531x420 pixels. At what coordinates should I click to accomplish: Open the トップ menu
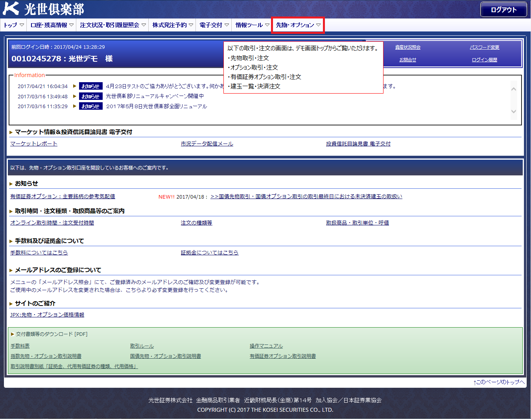pos(14,25)
